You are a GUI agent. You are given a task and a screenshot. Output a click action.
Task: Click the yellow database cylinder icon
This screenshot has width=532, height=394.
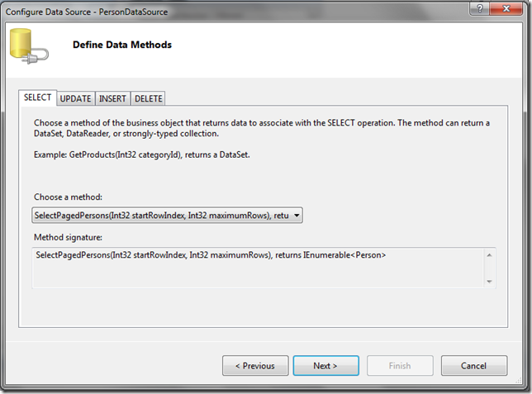pyautogui.click(x=29, y=46)
